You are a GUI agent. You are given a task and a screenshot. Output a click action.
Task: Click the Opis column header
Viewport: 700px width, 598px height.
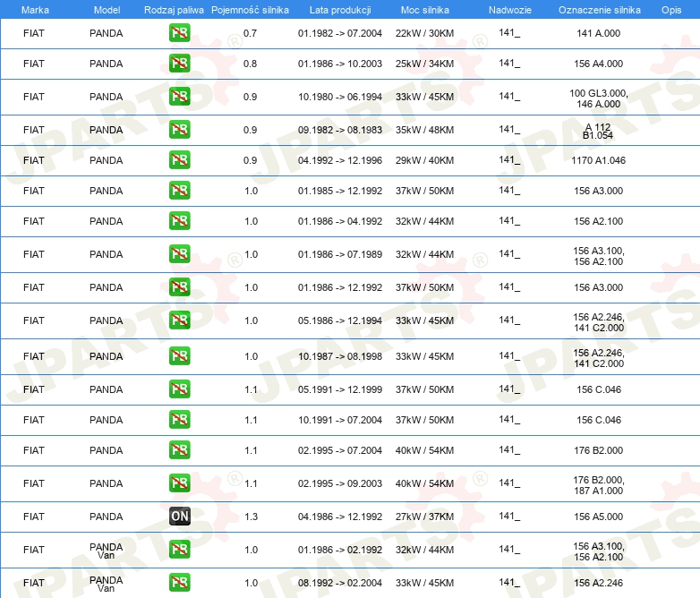click(671, 10)
